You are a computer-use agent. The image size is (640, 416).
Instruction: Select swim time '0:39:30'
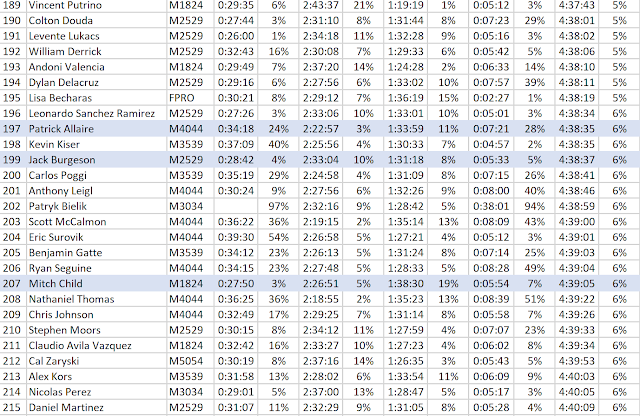tap(236, 237)
